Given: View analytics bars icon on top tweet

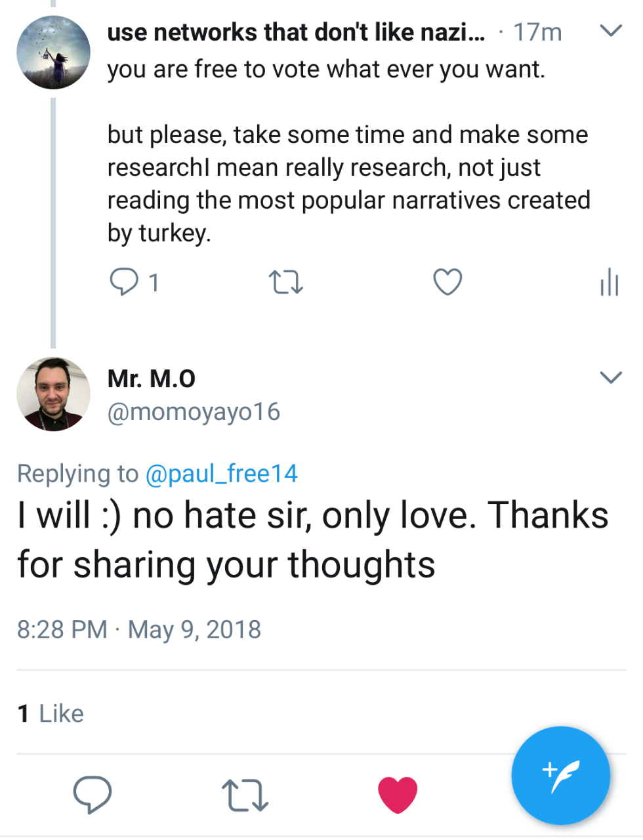Looking at the screenshot, I should [x=609, y=282].
